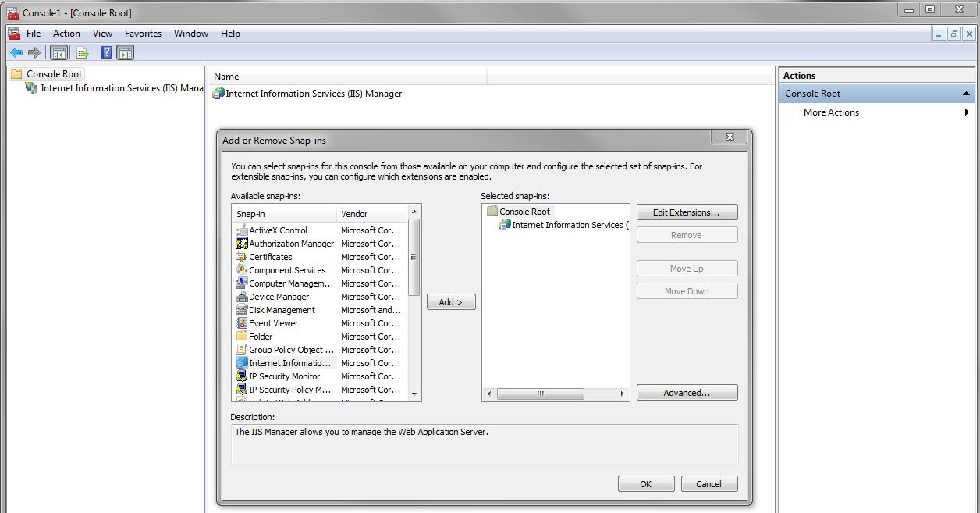This screenshot has width=980, height=513.
Task: Click the blue Help question mark icon
Action: [x=106, y=53]
